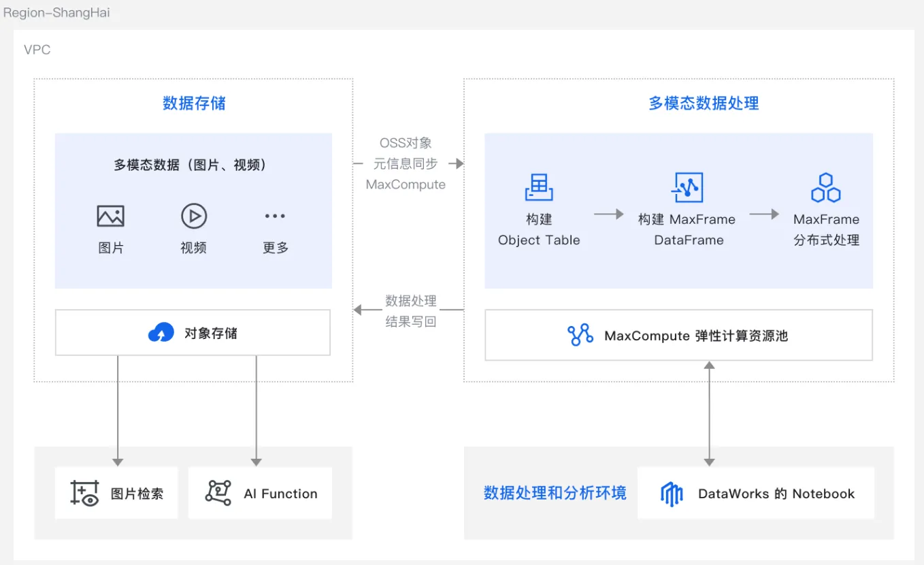Click the 构建 Object Table icon
924x565 pixels.
click(539, 187)
